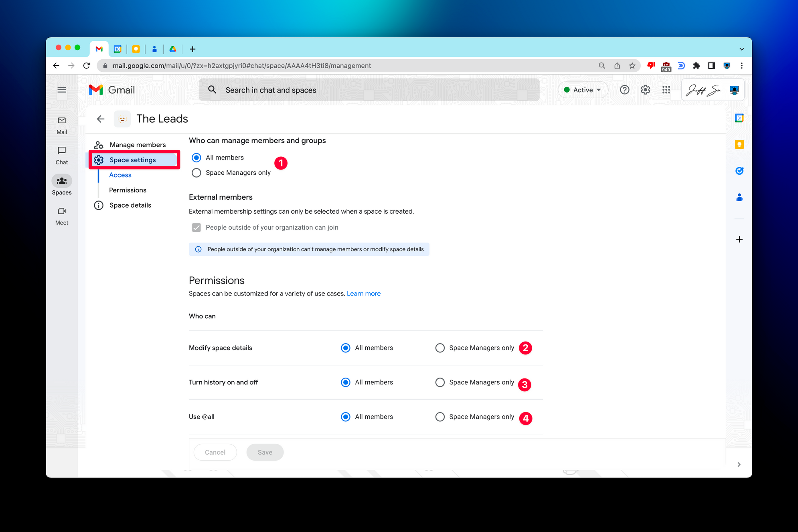Go to Permissions in space settings
The height and width of the screenshot is (532, 798).
point(128,190)
